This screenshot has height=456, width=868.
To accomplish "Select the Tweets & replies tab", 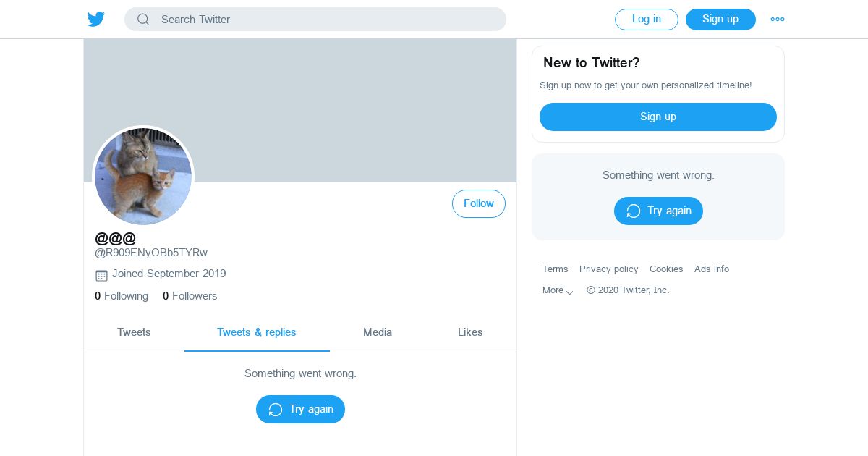I will (x=257, y=332).
